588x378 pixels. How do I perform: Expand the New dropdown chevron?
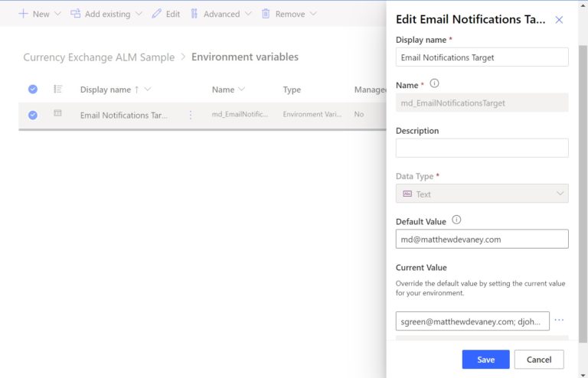pyautogui.click(x=58, y=14)
